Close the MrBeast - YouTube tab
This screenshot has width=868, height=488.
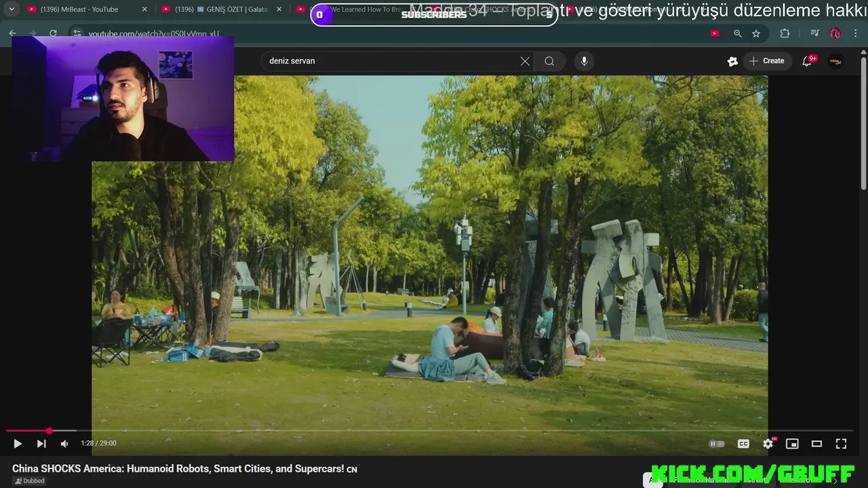(144, 9)
